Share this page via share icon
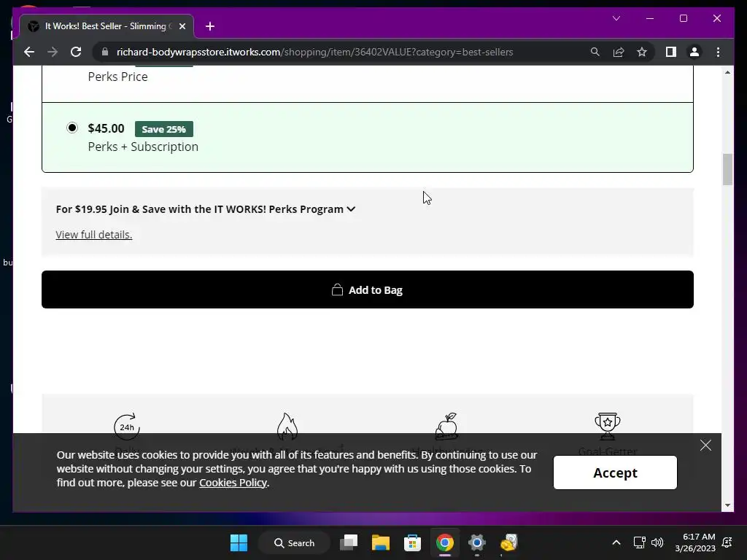Image resolution: width=747 pixels, height=560 pixels. tap(619, 52)
